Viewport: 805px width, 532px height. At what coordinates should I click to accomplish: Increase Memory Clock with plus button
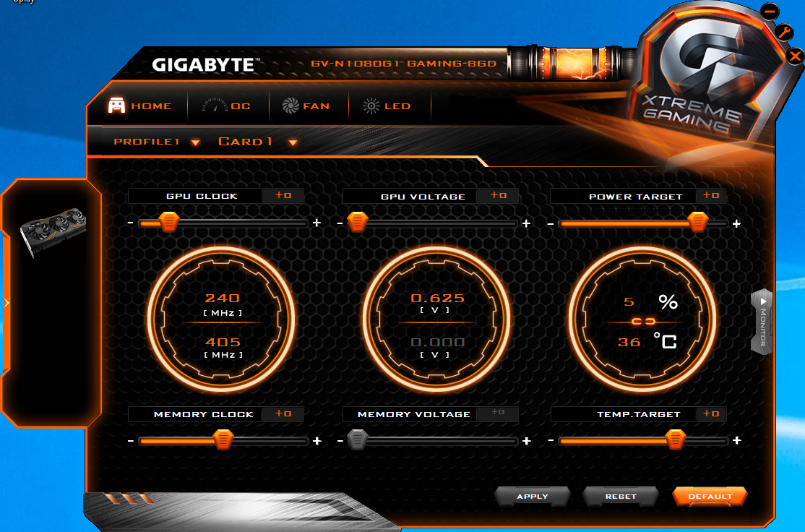coord(317,441)
